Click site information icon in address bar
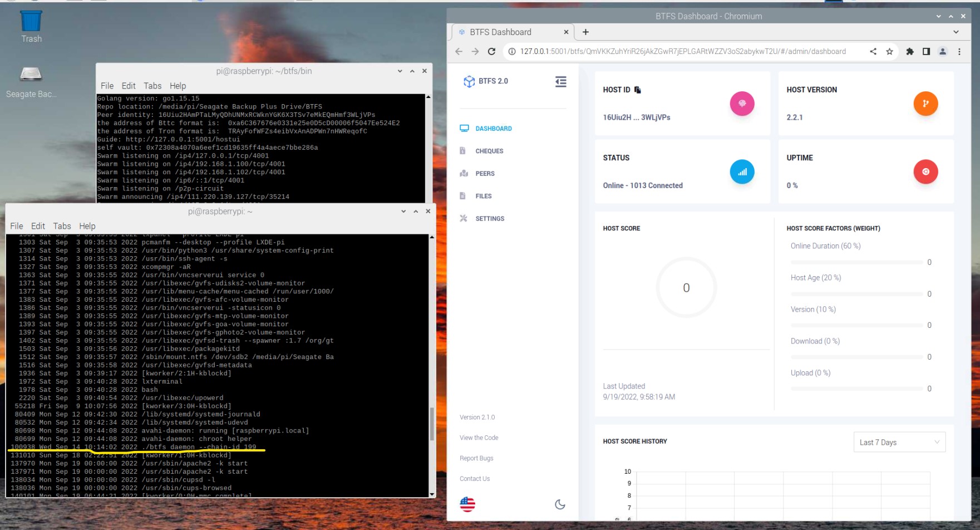Viewport: 980px width, 530px height. [x=511, y=51]
